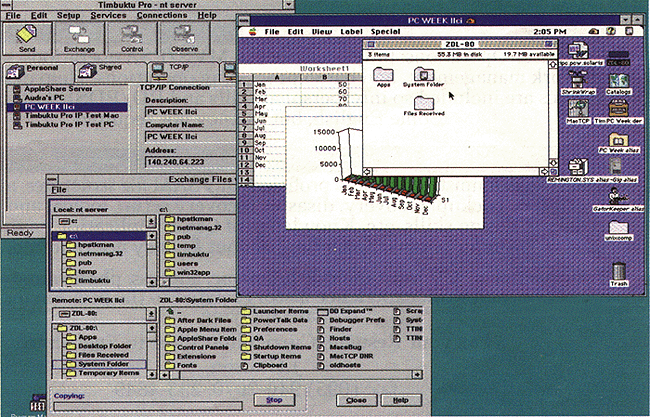Click the Trash icon on Mac desktop
The width and height of the screenshot is (650, 417).
619,274
